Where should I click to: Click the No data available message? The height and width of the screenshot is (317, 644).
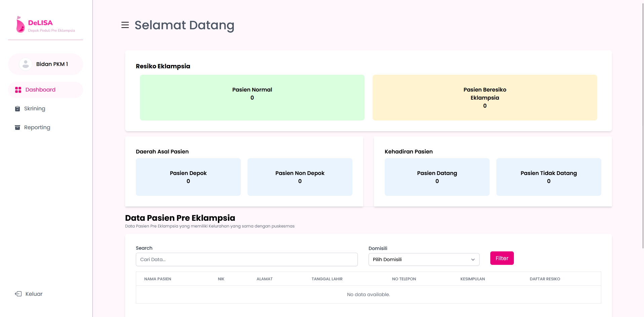[x=369, y=294]
